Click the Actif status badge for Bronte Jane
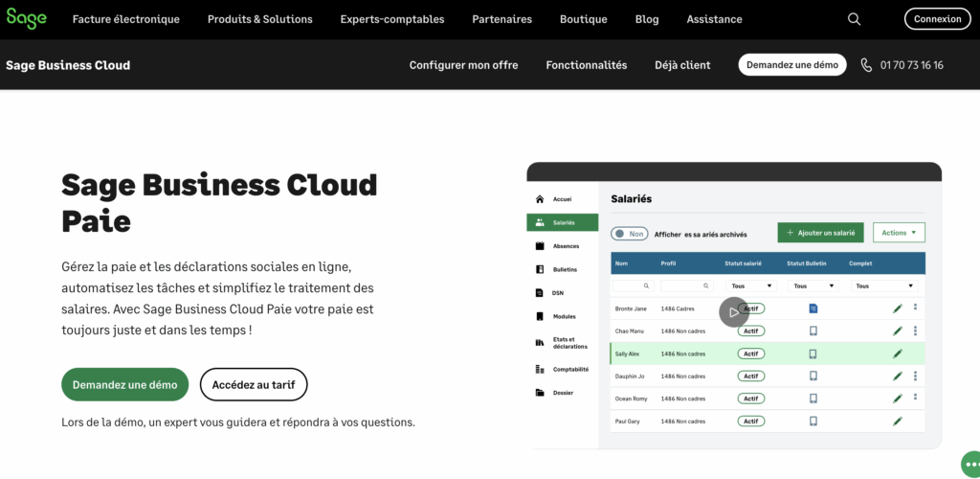 pos(751,308)
